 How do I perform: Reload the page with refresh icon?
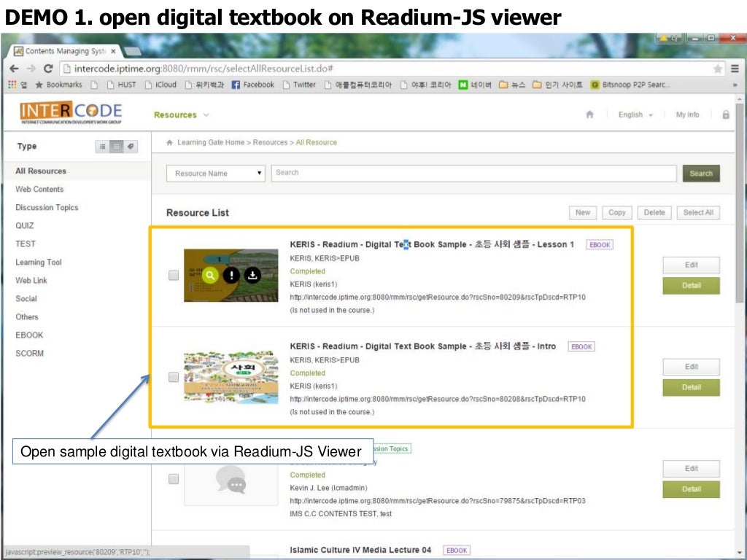(47, 69)
